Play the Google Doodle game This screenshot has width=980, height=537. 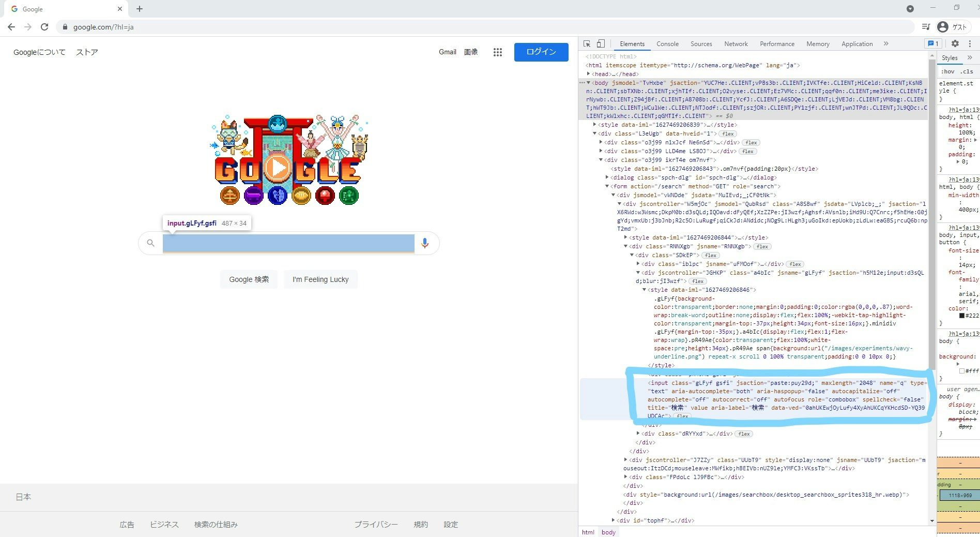tap(278, 168)
